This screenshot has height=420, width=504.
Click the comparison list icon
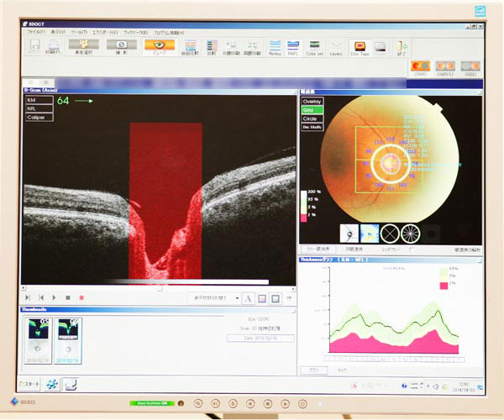(x=212, y=48)
